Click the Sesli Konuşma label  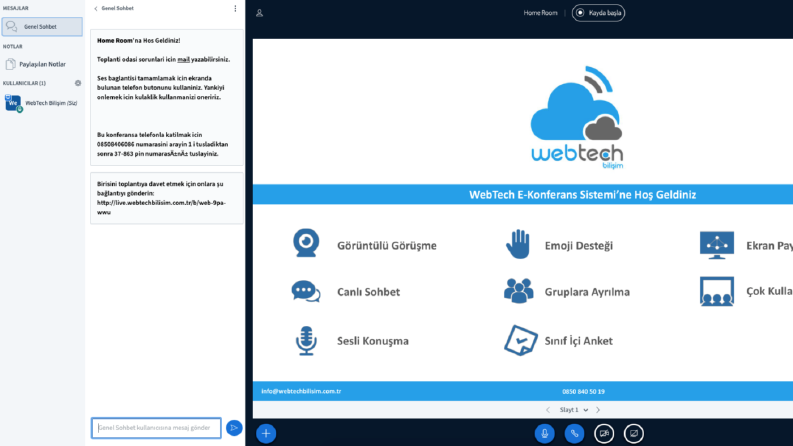coord(373,341)
